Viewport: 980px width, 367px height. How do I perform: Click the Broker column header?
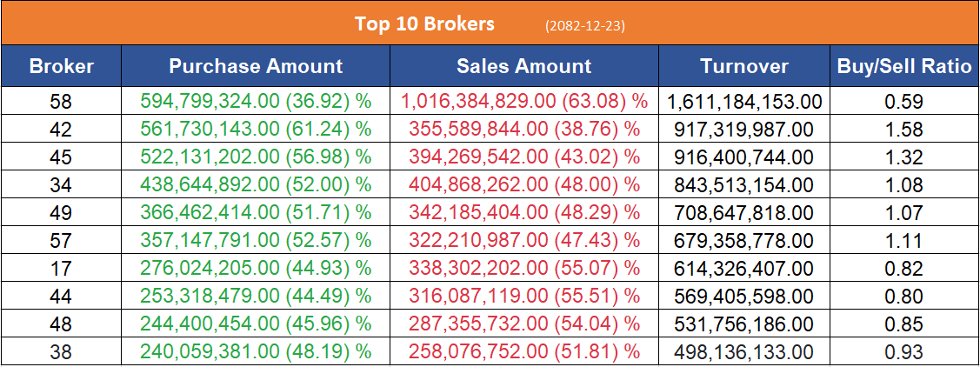[61, 66]
